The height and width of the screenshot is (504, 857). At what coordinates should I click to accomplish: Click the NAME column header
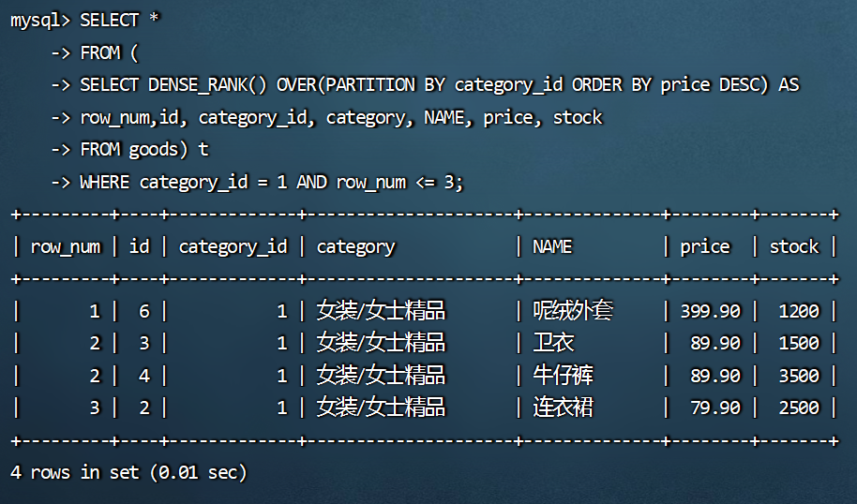(552, 247)
